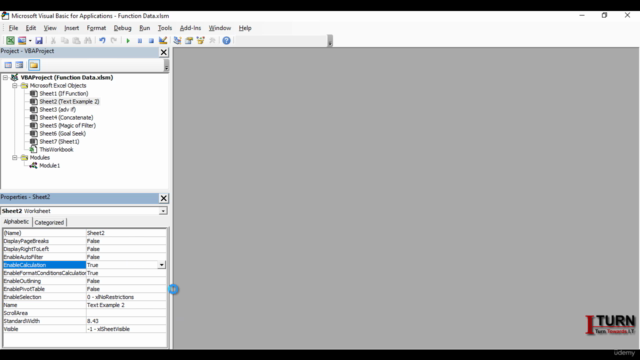This screenshot has height=360, width=640.
Task: Click the Copy toolbar icon
Action: coord(64,40)
